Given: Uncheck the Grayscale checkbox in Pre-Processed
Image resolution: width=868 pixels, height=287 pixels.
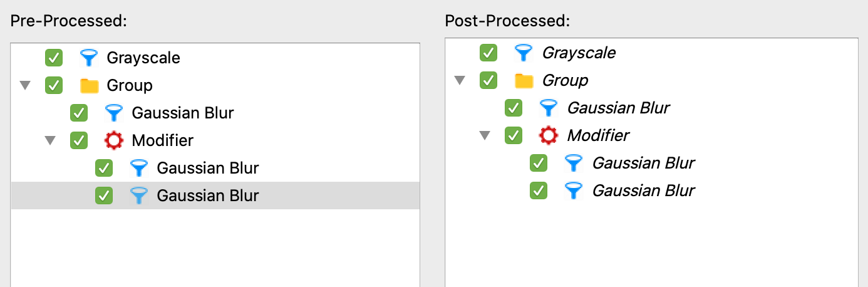Looking at the screenshot, I should pos(54,58).
